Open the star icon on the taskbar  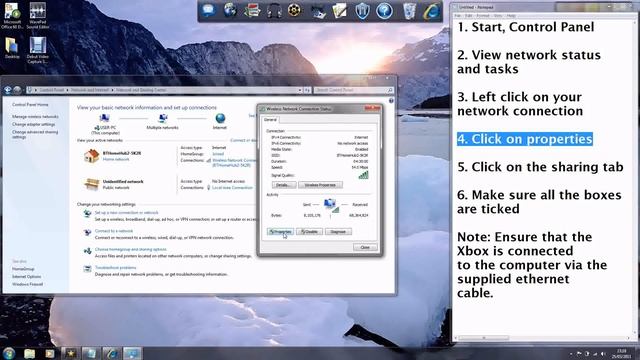70,353
